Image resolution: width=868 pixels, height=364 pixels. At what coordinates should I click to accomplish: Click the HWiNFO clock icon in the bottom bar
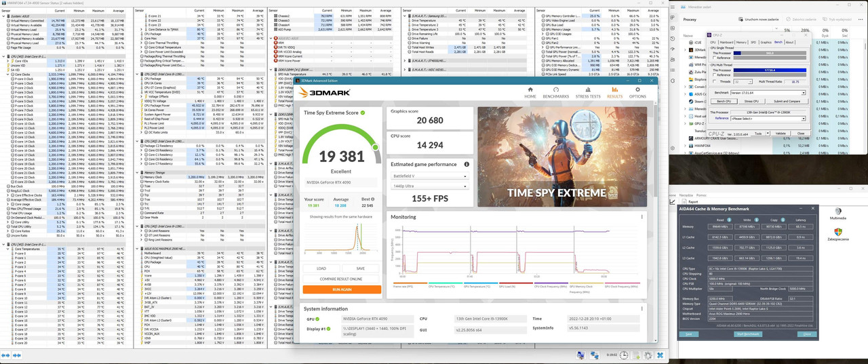coord(624,355)
